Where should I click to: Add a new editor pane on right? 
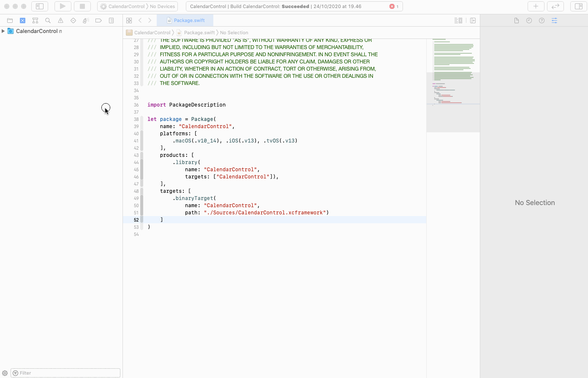(473, 20)
